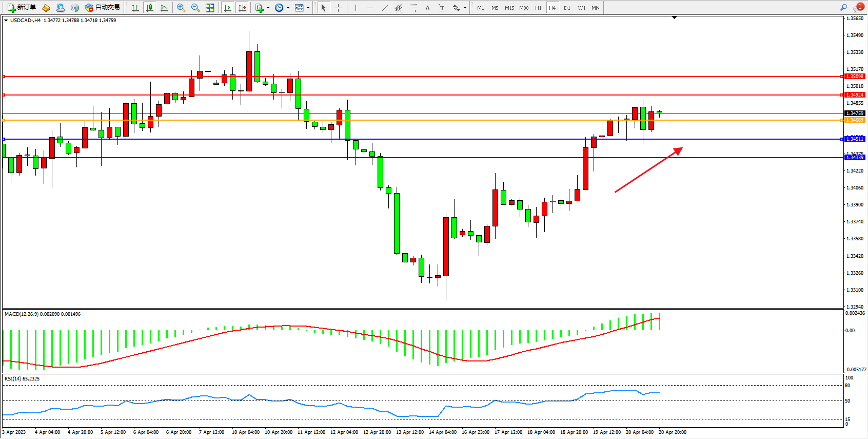Switch chart to bar chart mode
Image resolution: width=868 pixels, height=439 pixels.
tap(135, 8)
